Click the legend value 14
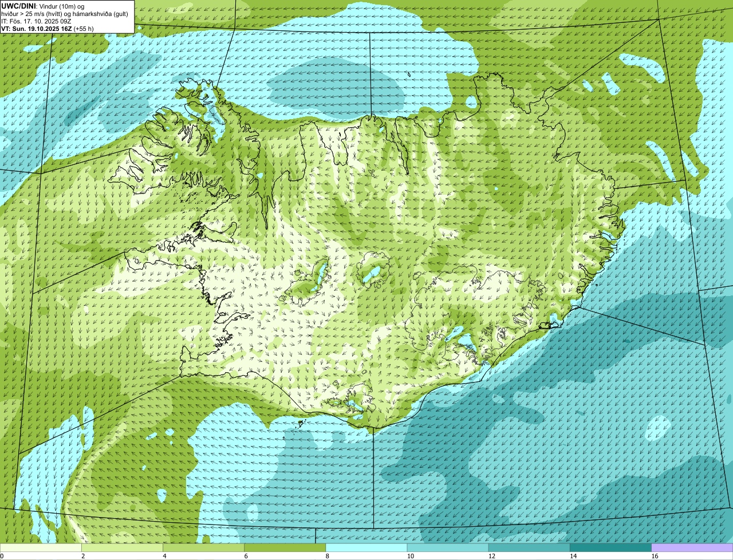Image resolution: width=733 pixels, height=560 pixels. click(573, 556)
